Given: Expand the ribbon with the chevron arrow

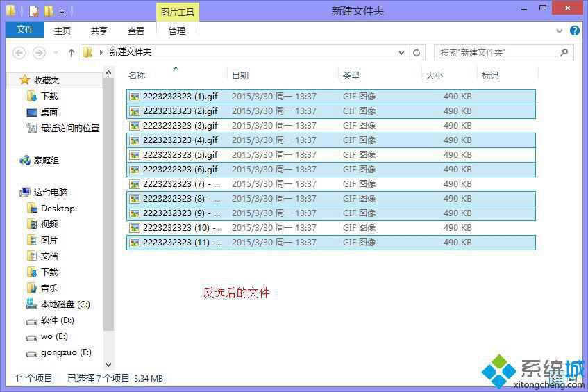Looking at the screenshot, I should (x=560, y=31).
